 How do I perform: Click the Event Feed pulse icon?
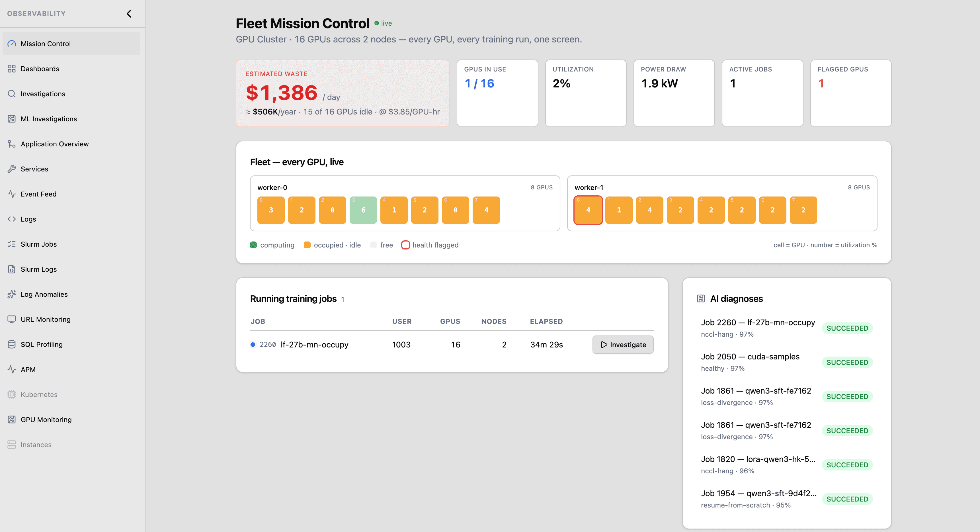click(x=12, y=194)
